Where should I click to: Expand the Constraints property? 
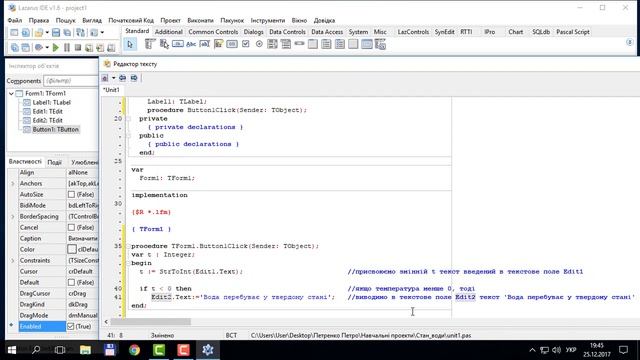click(x=12, y=260)
